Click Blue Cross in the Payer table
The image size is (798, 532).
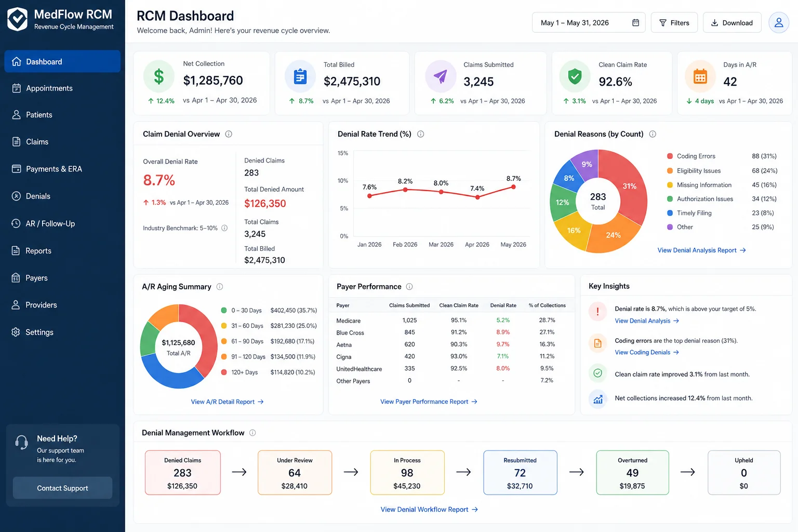coord(350,333)
